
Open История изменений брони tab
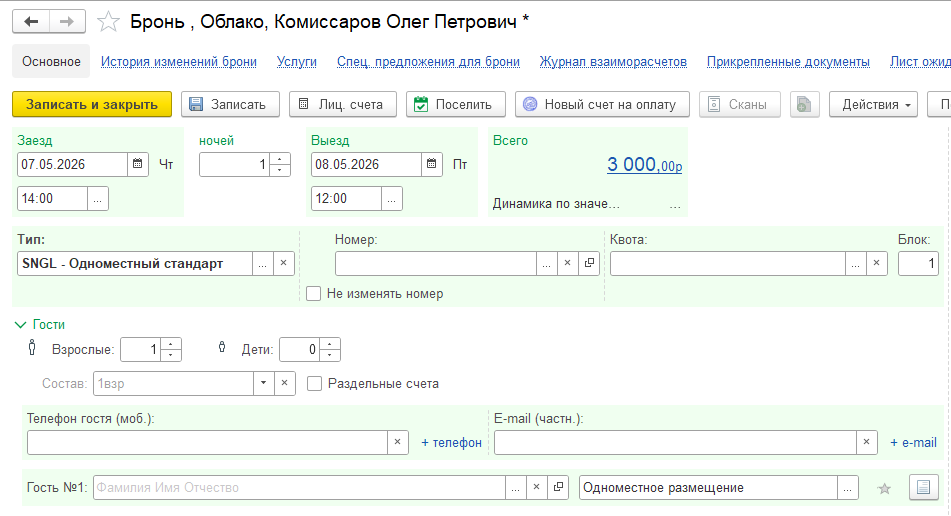[x=179, y=62]
